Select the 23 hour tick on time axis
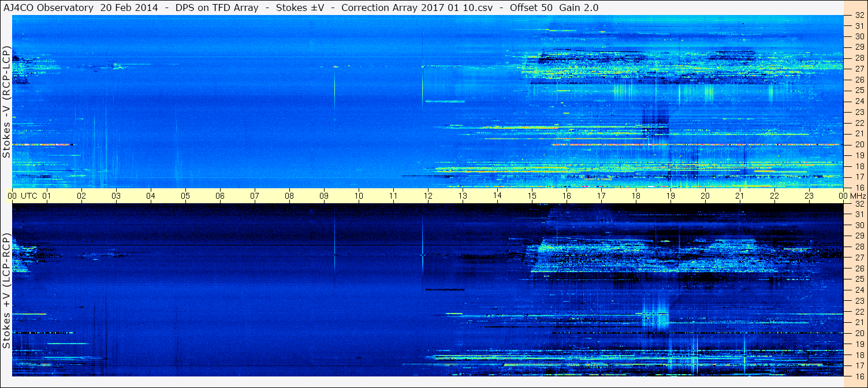Image resolution: width=868 pixels, height=388 pixels. point(809,196)
